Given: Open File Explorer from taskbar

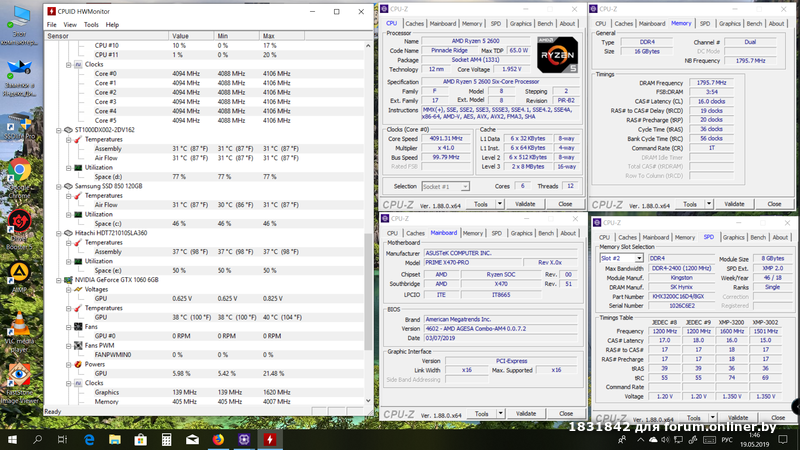Looking at the screenshot, I should [x=115, y=439].
